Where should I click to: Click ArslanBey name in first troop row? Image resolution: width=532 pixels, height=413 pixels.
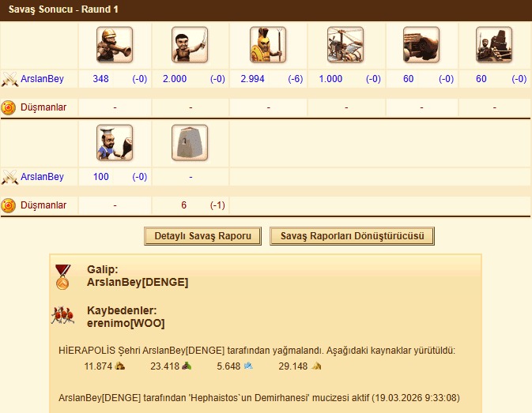point(42,79)
